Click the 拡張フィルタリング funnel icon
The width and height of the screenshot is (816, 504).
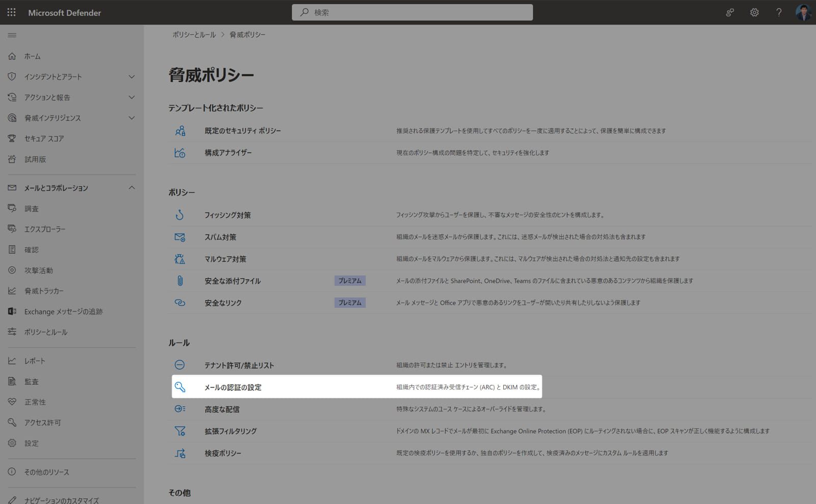point(180,431)
